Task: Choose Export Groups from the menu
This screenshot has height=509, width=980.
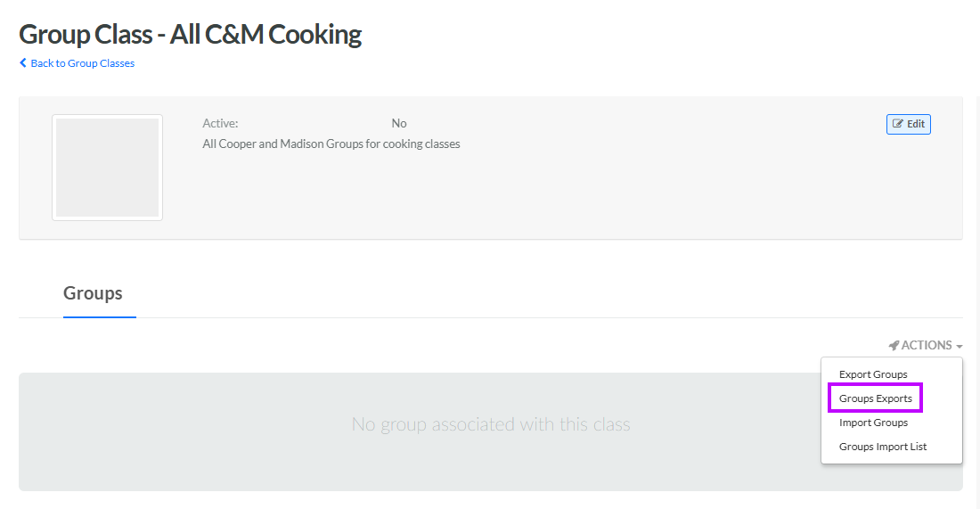Action: click(873, 374)
